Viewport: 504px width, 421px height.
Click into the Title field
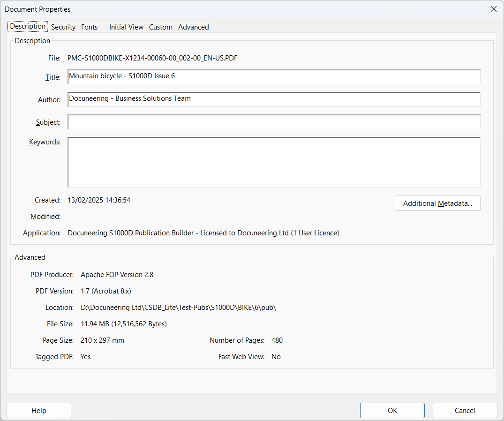point(274,77)
